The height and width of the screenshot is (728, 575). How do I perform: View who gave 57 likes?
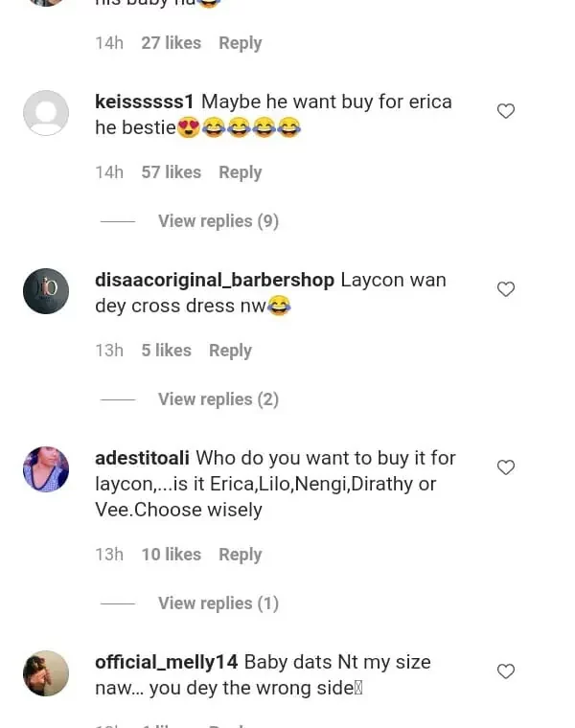171,172
